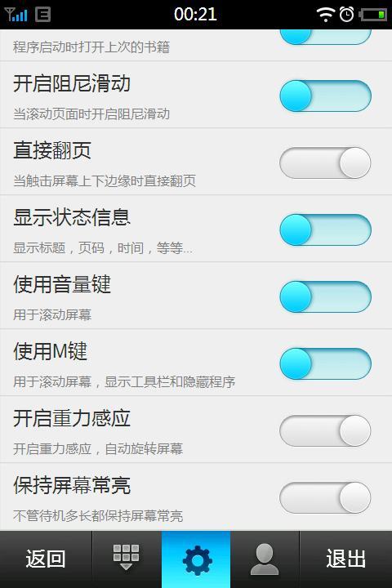
Task: Tap the signal strength bars icon
Action: point(16,15)
